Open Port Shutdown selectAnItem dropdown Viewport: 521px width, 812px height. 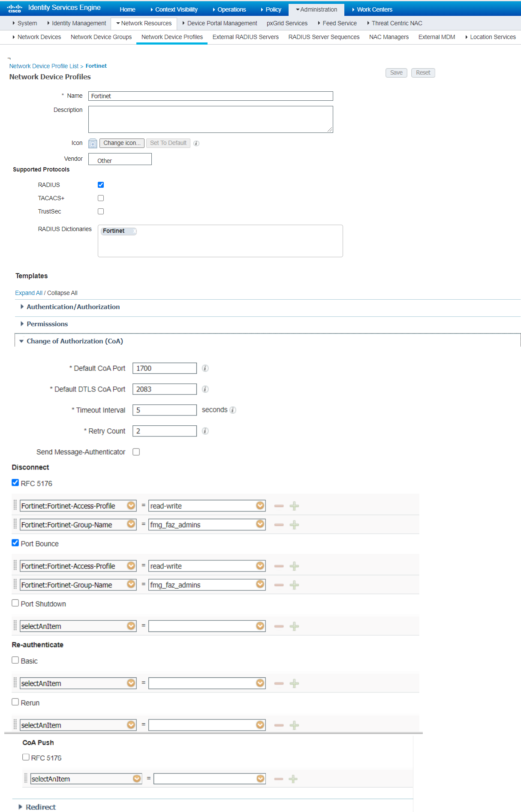coord(131,626)
